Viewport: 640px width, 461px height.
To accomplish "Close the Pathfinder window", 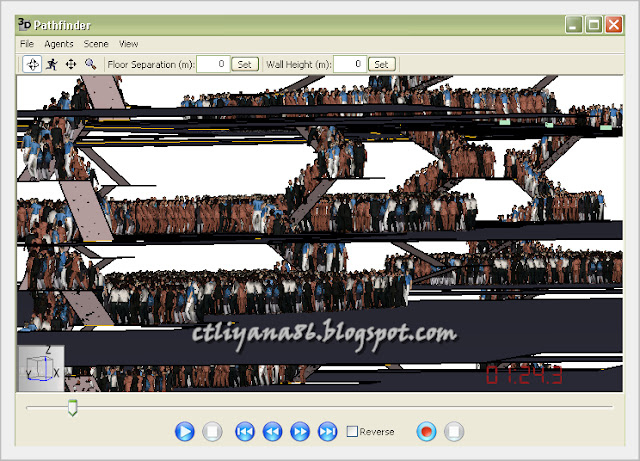I will [614, 25].
